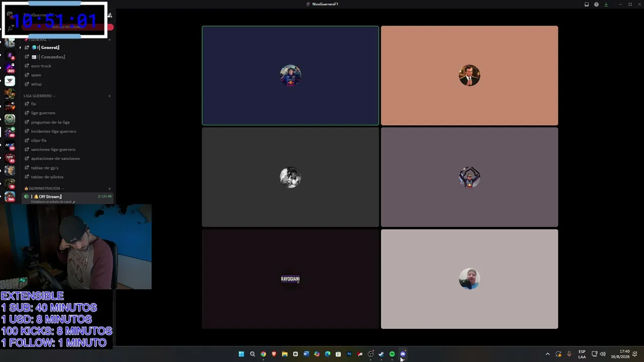Add a channel to ADMINISTRACIÓN category

coord(109,189)
